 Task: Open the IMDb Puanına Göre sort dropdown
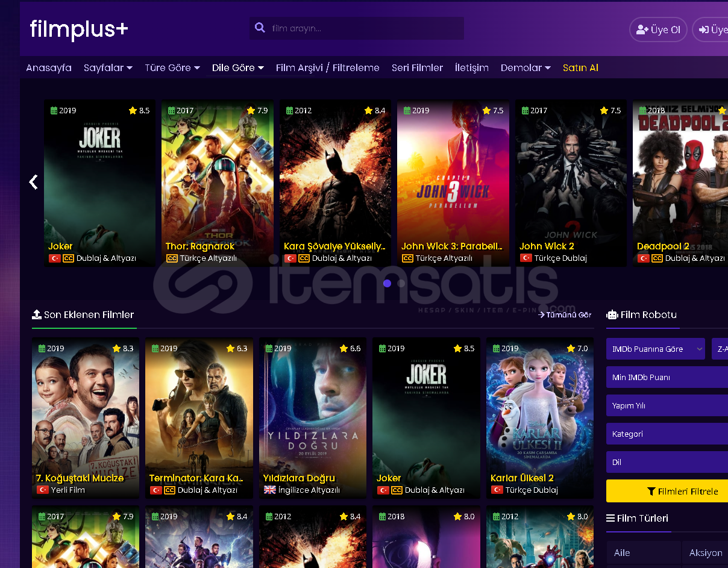pos(656,349)
